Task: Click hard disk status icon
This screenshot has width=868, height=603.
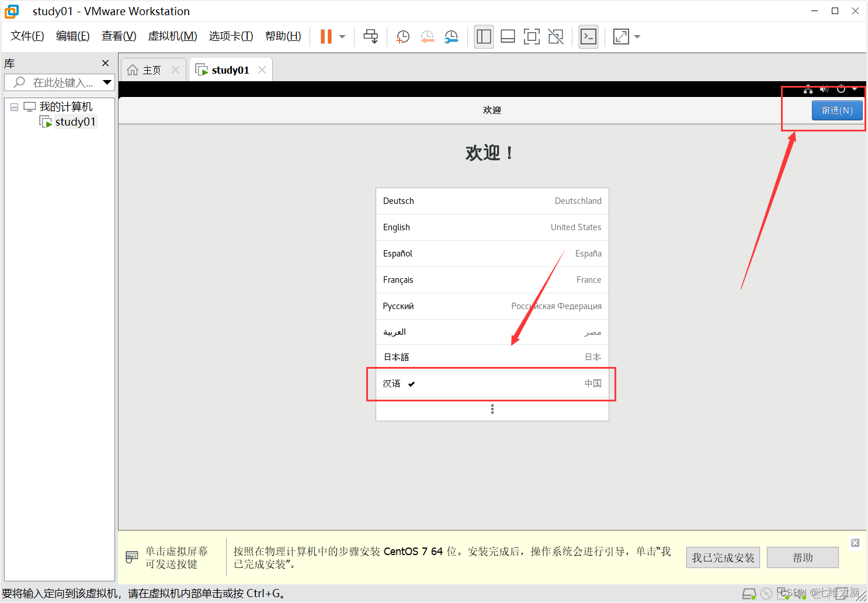Action: (749, 594)
